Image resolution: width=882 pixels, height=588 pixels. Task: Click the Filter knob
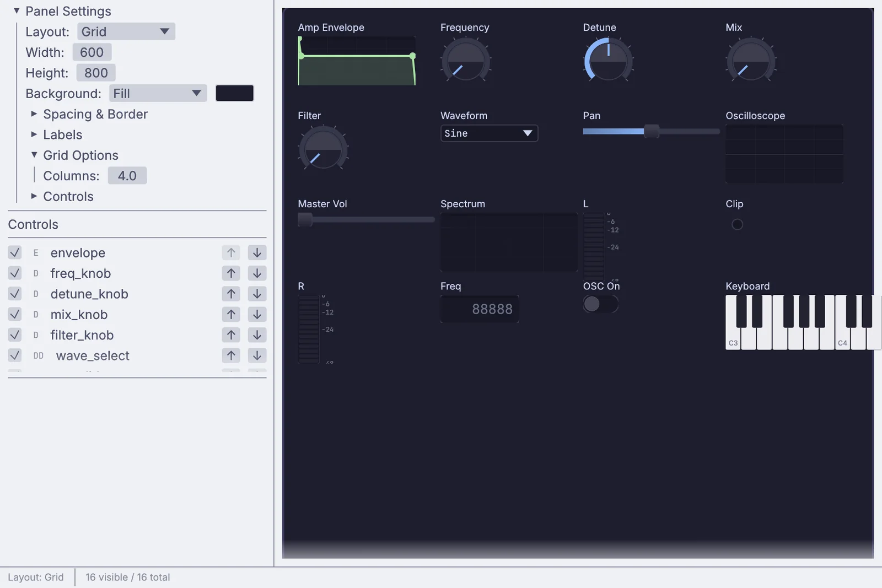click(x=323, y=149)
